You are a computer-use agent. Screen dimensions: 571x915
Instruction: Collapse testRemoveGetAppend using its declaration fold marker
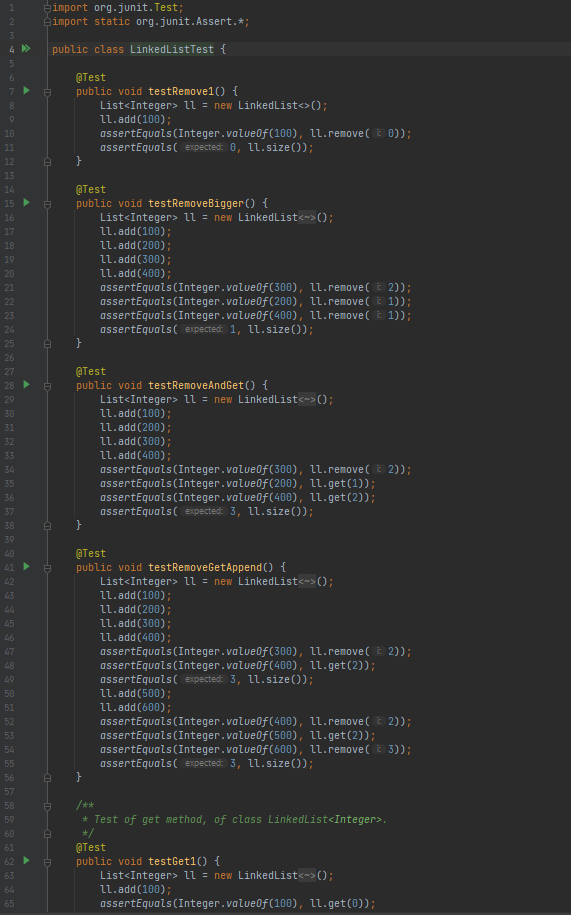pos(47,568)
